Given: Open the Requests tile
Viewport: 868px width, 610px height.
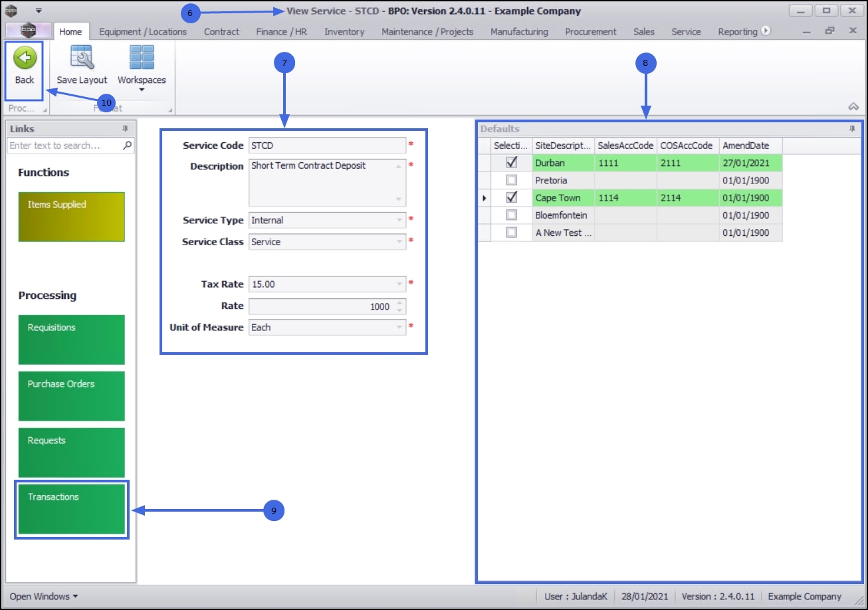Looking at the screenshot, I should tap(72, 453).
